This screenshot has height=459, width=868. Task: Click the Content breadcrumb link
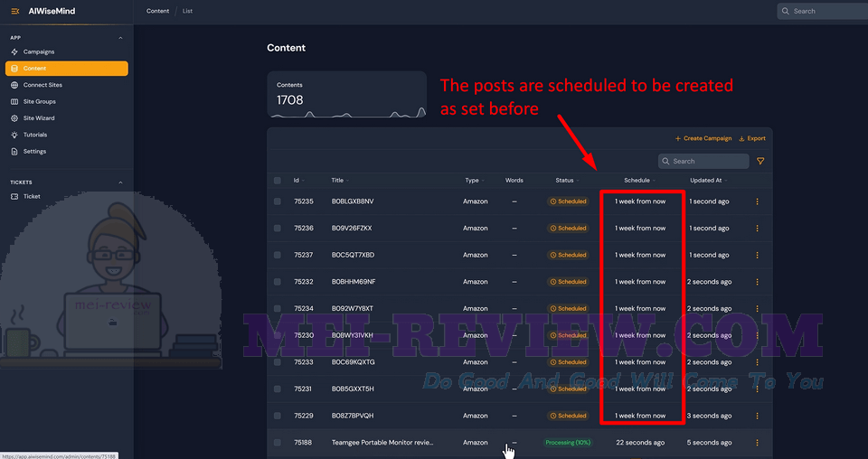coord(157,11)
